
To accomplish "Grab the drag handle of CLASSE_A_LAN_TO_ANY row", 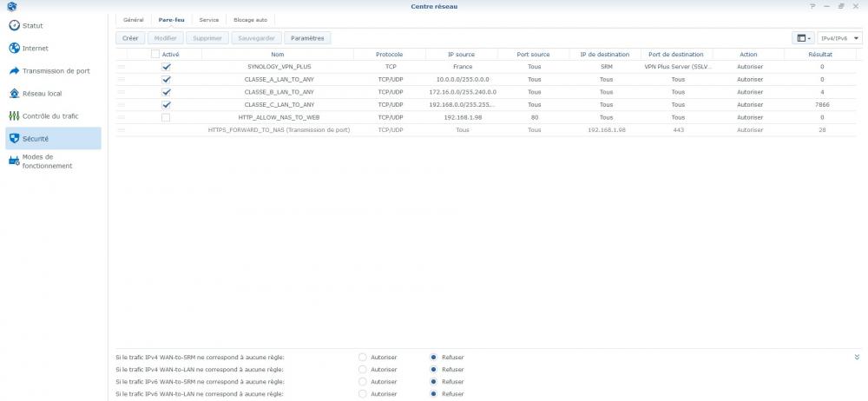I will click(x=122, y=79).
